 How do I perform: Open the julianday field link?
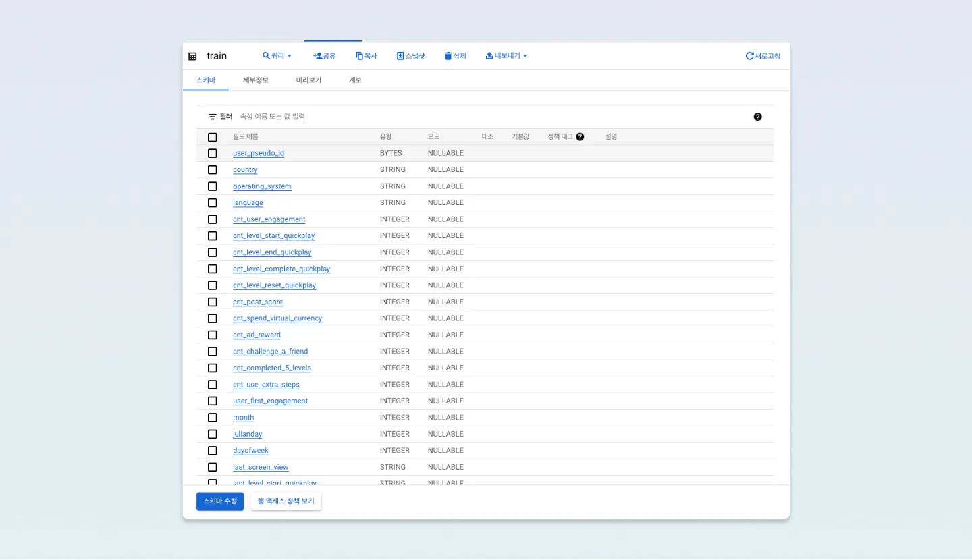[247, 435]
